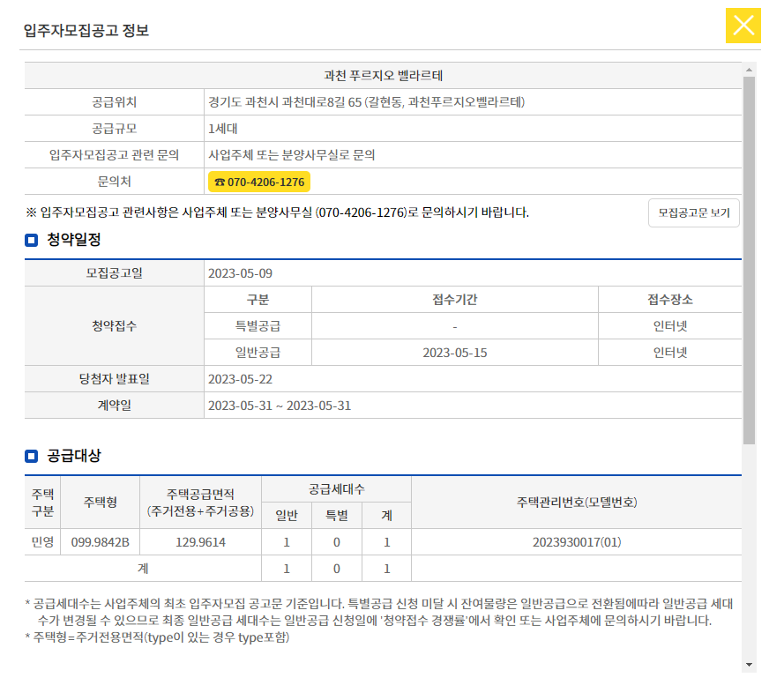Click the 당첨자 발표일 value 2023-05-22

coord(238,378)
